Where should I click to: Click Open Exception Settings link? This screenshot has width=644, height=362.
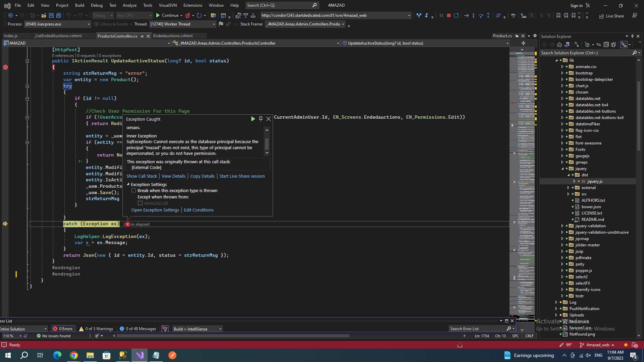pyautogui.click(x=155, y=210)
